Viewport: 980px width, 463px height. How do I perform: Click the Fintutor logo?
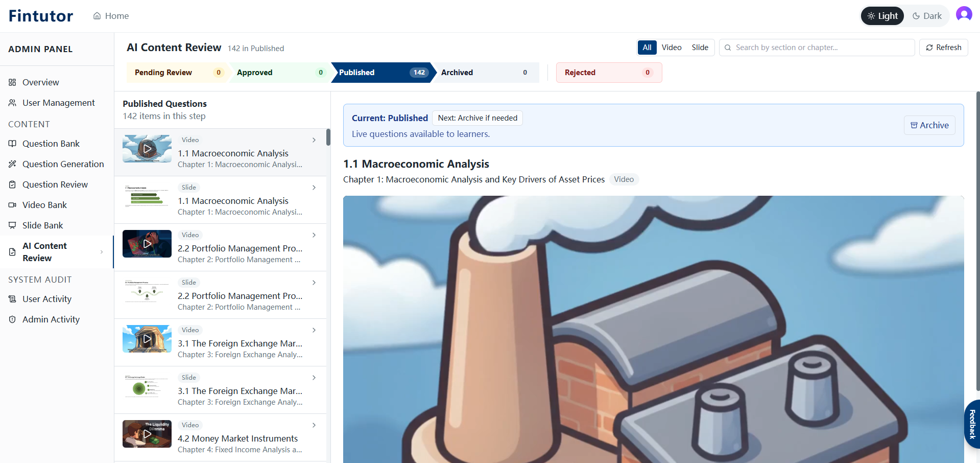tap(41, 16)
